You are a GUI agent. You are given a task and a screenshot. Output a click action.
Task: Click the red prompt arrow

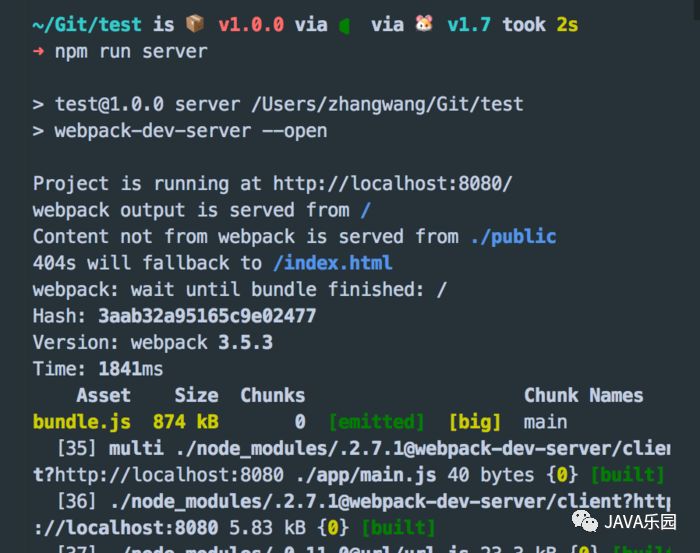pyautogui.click(x=38, y=51)
